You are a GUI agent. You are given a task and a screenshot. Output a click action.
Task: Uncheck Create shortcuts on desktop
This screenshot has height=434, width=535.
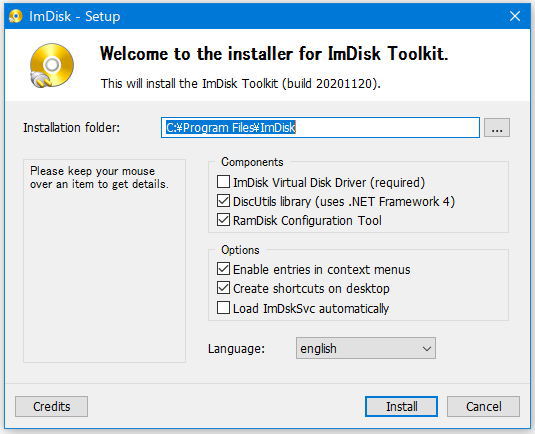tap(223, 288)
